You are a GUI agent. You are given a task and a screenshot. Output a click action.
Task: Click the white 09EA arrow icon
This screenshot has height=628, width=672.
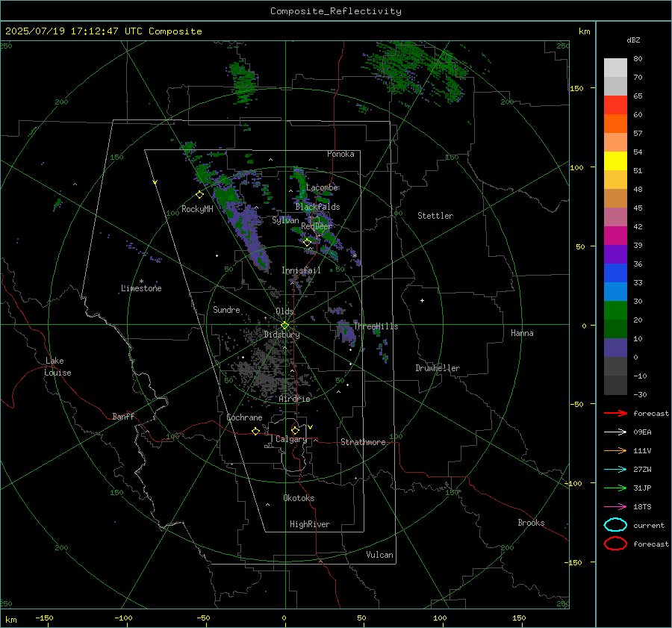click(x=615, y=432)
